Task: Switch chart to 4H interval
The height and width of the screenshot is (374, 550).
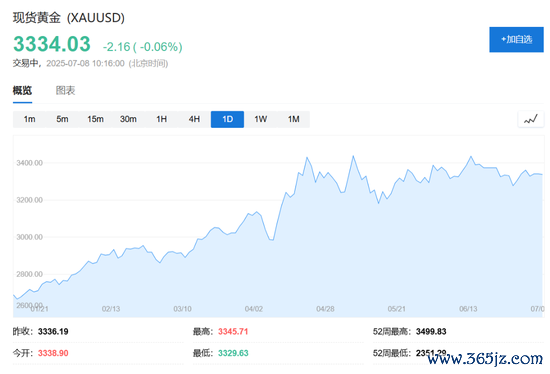Action: (194, 119)
